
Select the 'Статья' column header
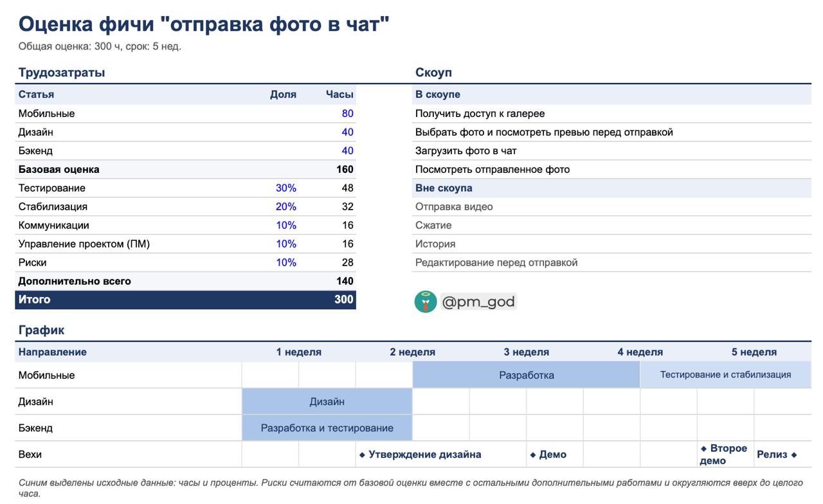point(36,94)
